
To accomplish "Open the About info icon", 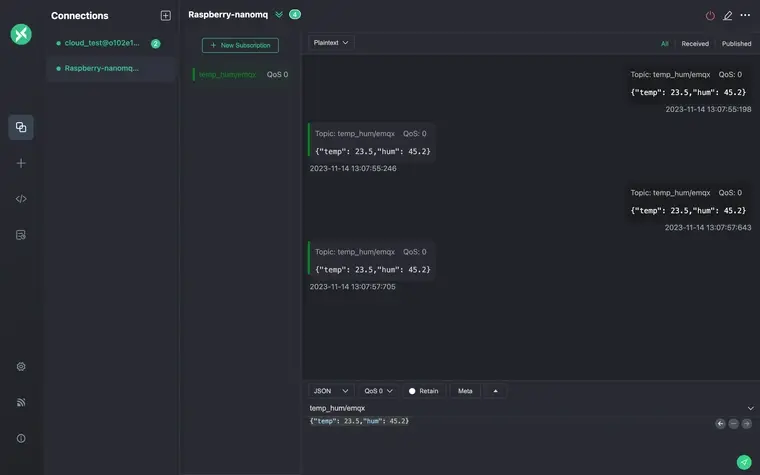I will pyautogui.click(x=21, y=438).
